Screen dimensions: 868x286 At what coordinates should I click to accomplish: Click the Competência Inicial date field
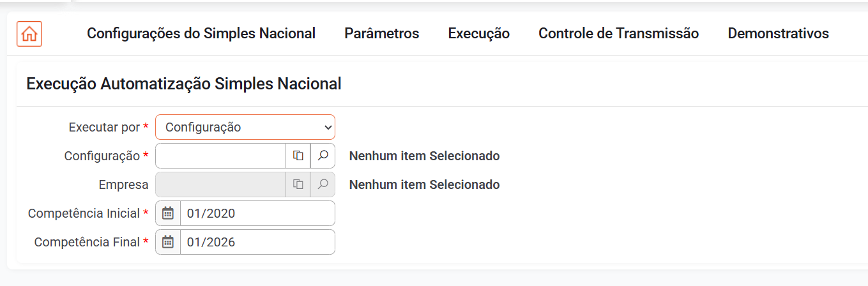tap(257, 213)
